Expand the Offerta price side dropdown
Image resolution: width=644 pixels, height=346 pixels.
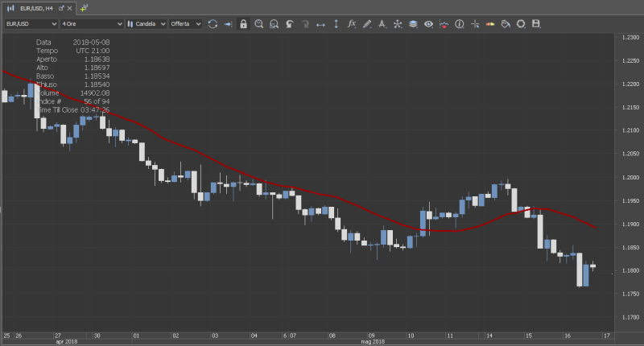coord(185,24)
